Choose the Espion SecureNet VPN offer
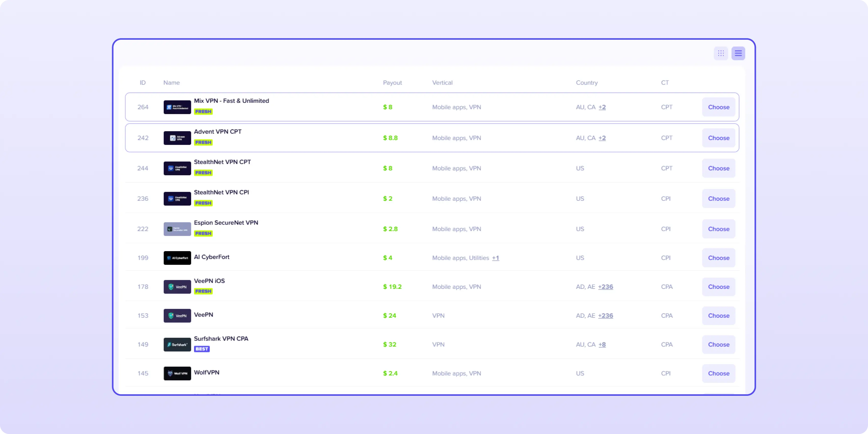 click(718, 229)
